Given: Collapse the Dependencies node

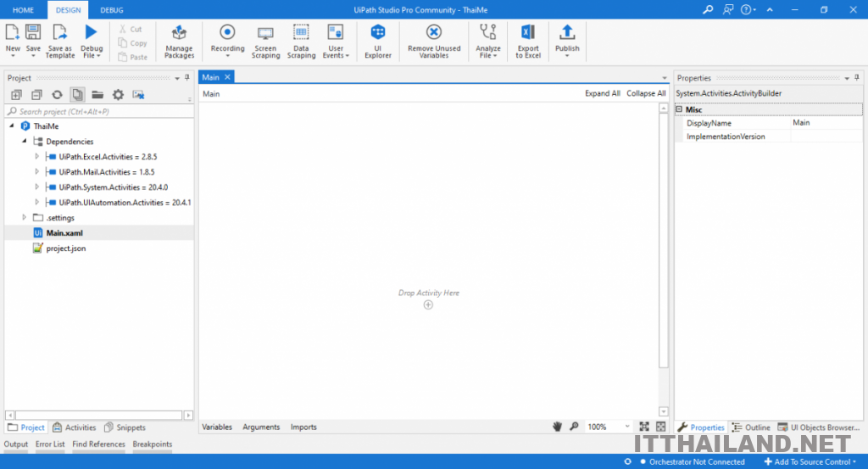Looking at the screenshot, I should click(25, 141).
